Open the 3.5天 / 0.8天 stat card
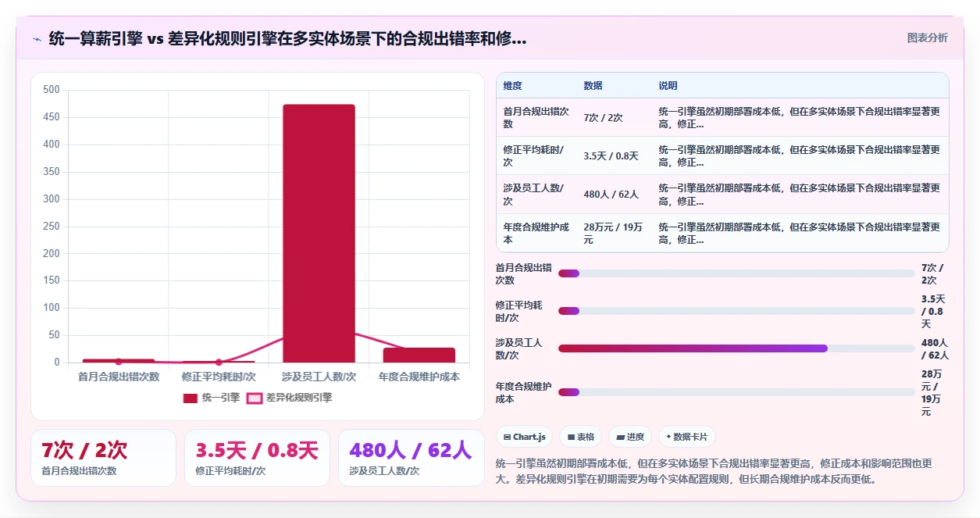This screenshot has height=518, width=980. [x=257, y=458]
